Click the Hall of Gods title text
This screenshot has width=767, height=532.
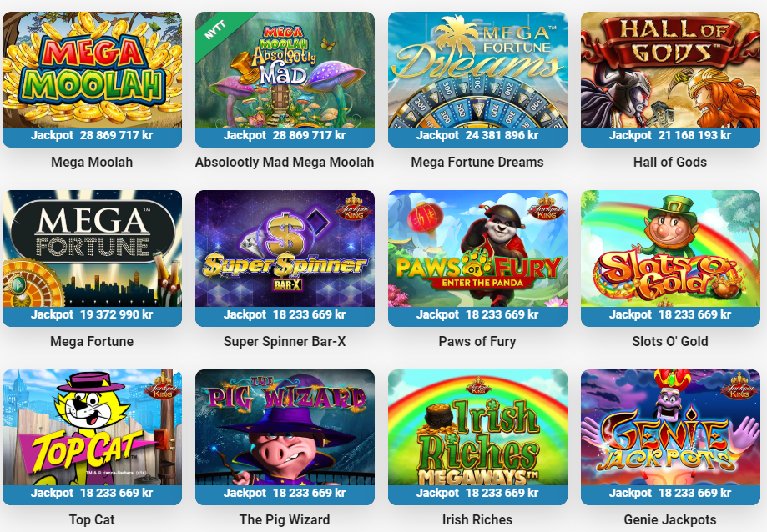[x=670, y=163]
